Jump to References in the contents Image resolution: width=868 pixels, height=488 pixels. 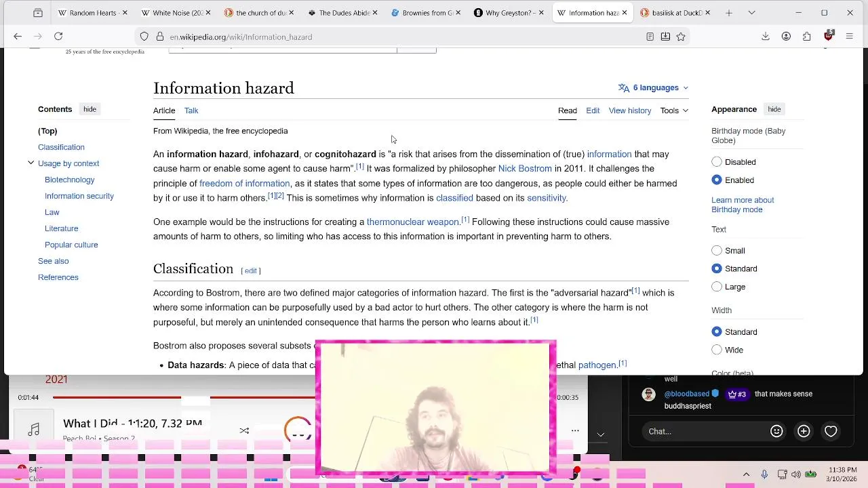click(x=58, y=277)
